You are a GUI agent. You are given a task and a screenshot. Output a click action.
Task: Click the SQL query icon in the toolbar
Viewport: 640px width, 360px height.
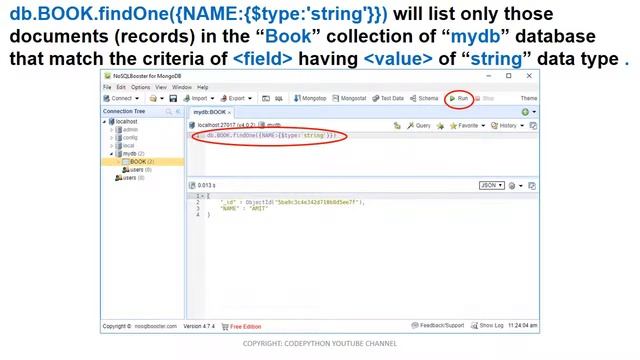279,98
